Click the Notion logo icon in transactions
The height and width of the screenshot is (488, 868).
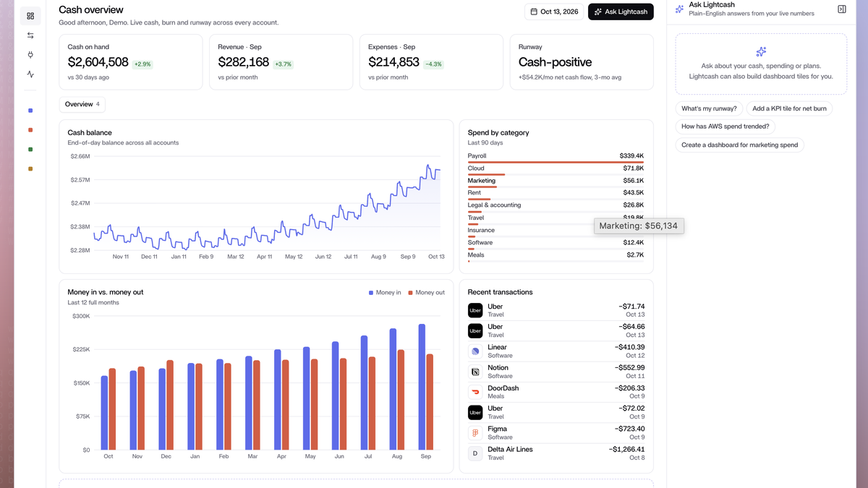475,372
